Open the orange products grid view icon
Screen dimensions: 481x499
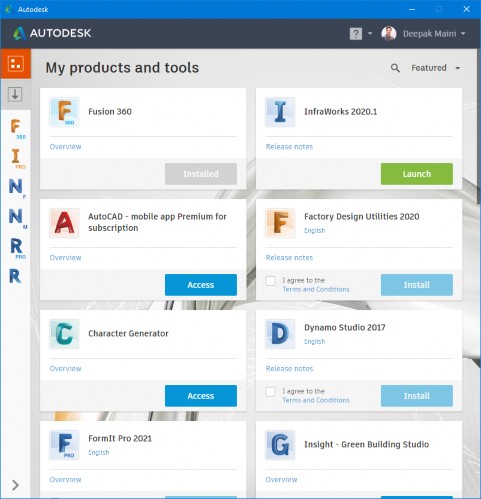[16, 64]
